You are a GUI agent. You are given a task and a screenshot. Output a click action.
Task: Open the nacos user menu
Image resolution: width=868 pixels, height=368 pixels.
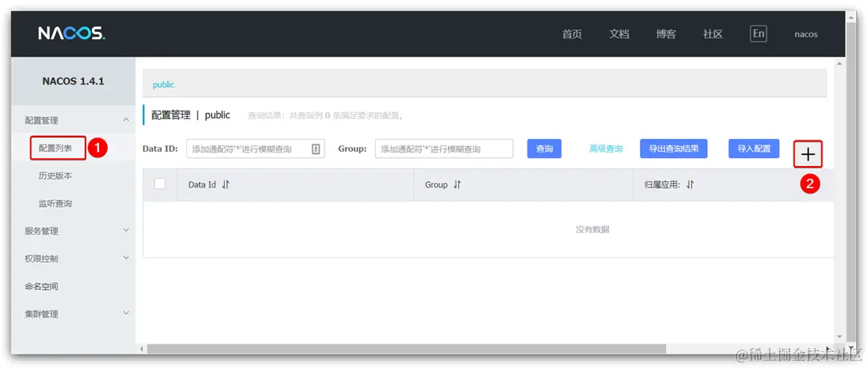pos(806,34)
